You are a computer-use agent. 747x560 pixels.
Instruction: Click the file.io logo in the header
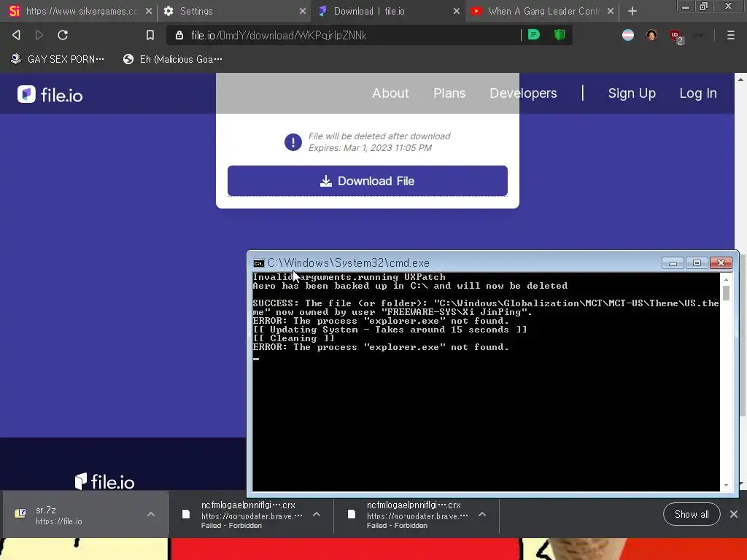point(50,95)
